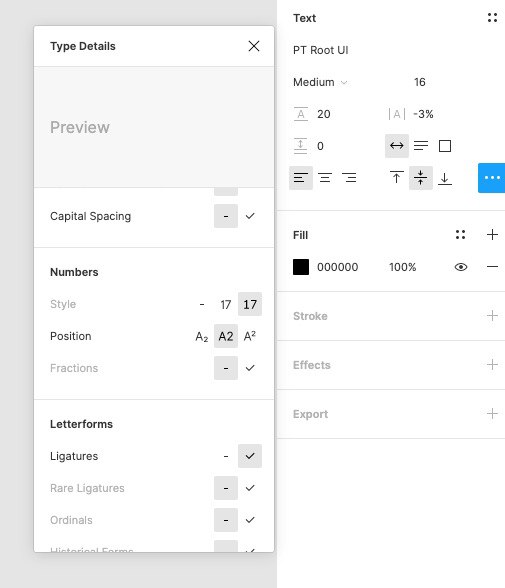Open black fill color swatch

tap(301, 267)
